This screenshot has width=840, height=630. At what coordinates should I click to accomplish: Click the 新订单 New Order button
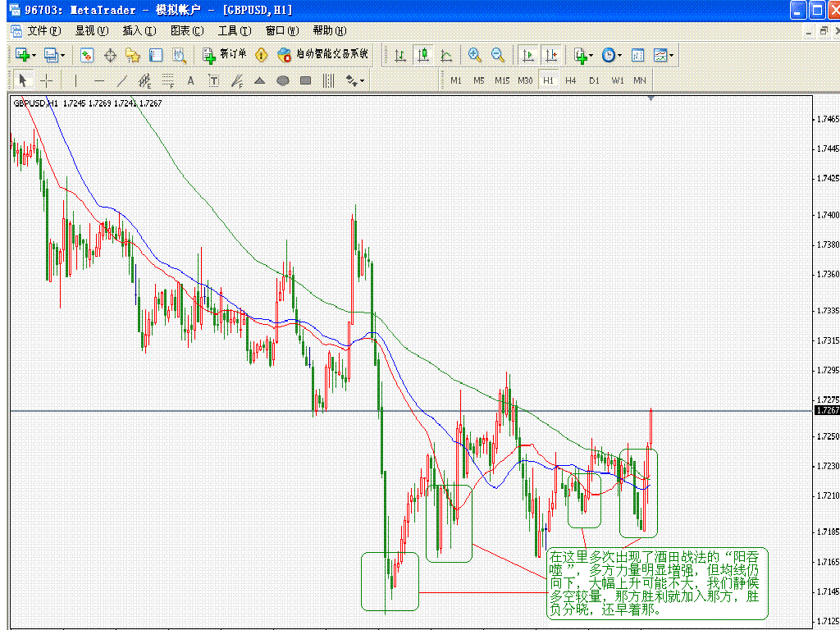click(225, 55)
